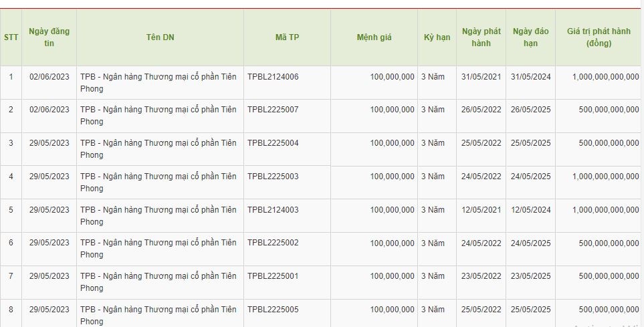Select bond code TPBL2225004
This screenshot has width=644, height=327.
point(273,143)
